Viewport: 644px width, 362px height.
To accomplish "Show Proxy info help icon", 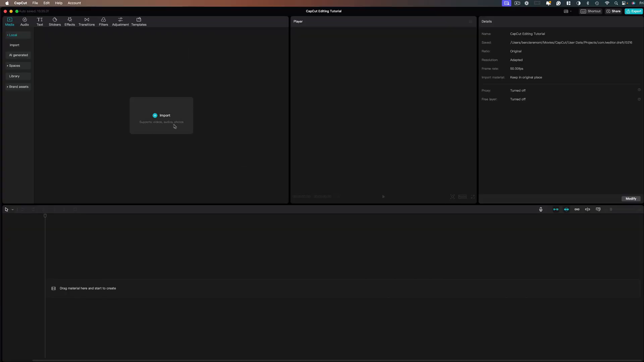I will [x=639, y=90].
